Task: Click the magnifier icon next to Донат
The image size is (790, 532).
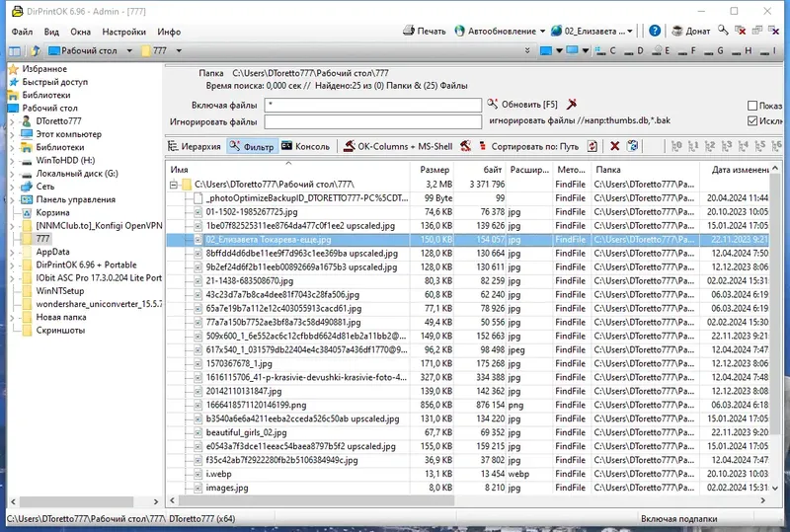Action: tap(723, 31)
